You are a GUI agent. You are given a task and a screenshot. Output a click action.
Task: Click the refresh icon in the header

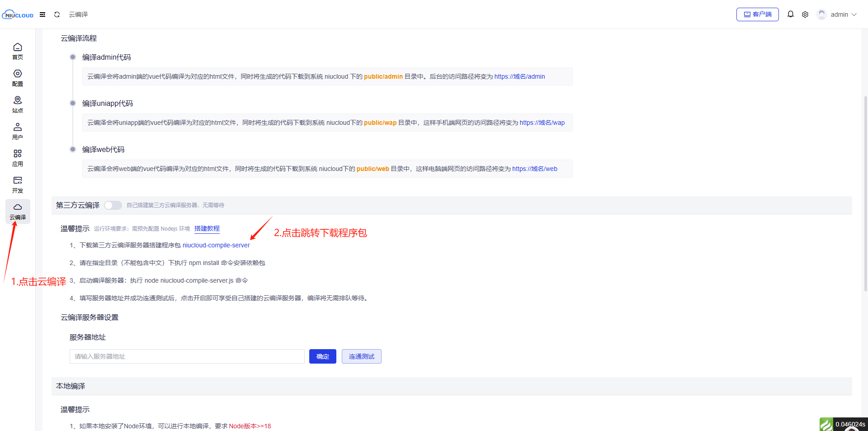pyautogui.click(x=57, y=14)
